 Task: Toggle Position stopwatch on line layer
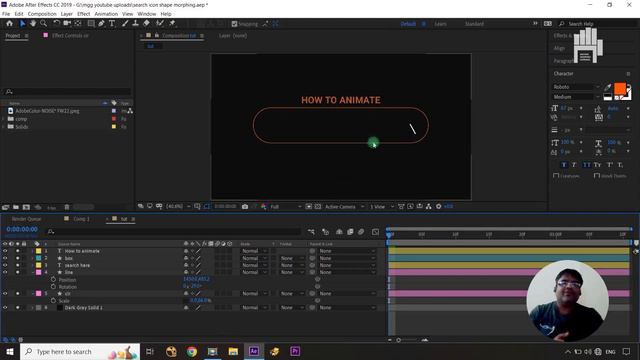pos(53,280)
